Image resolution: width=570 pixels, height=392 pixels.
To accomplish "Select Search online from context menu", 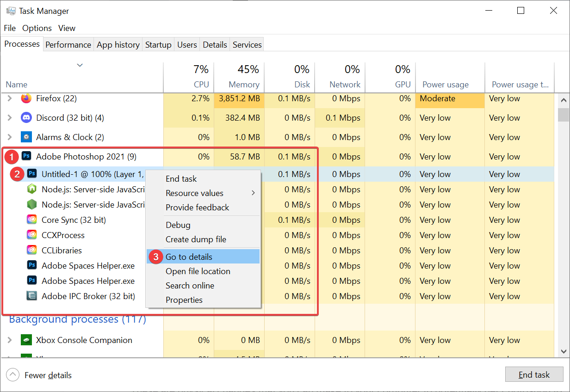I will (204, 285).
